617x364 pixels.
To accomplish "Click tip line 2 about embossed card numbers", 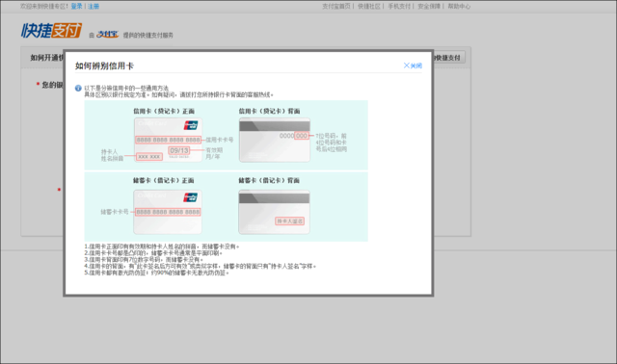I will pyautogui.click(x=154, y=252).
